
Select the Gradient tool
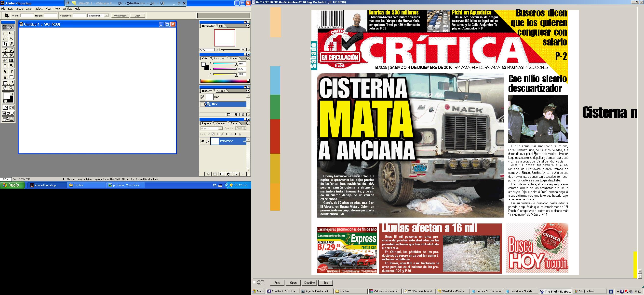click(x=11, y=60)
